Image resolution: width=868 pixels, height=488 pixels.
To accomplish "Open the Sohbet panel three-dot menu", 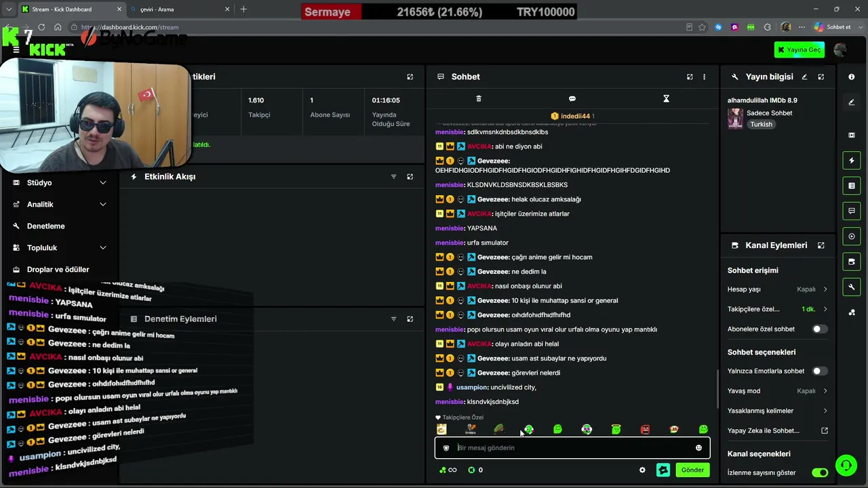I will pyautogui.click(x=704, y=77).
